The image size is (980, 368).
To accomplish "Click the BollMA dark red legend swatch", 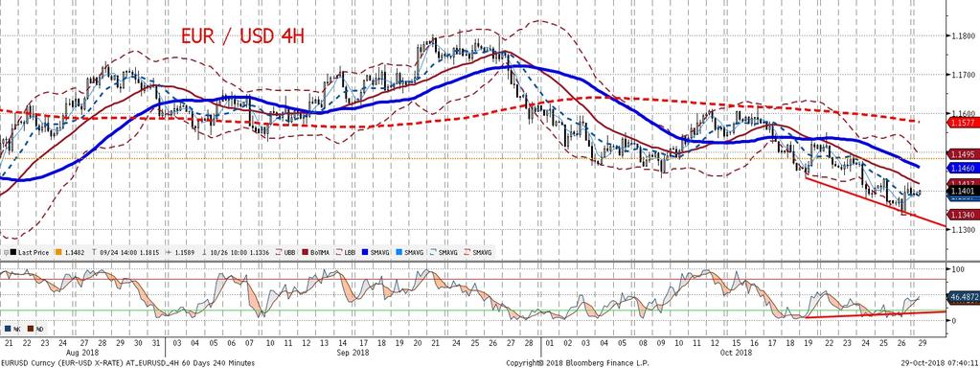I will click(x=305, y=252).
